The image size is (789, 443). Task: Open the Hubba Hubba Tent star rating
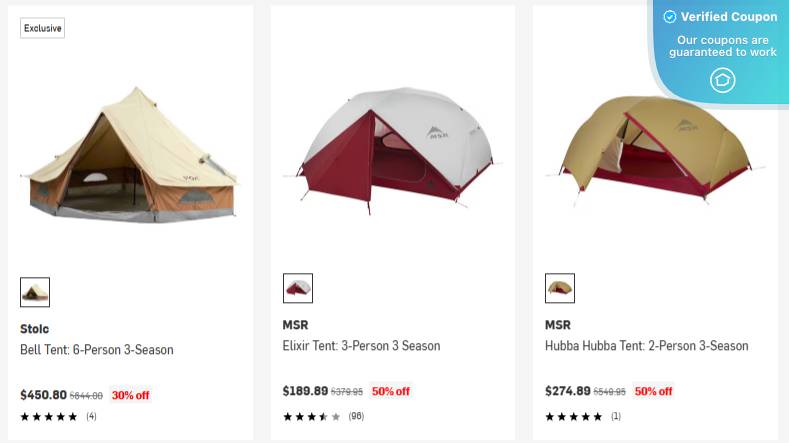(x=583, y=416)
